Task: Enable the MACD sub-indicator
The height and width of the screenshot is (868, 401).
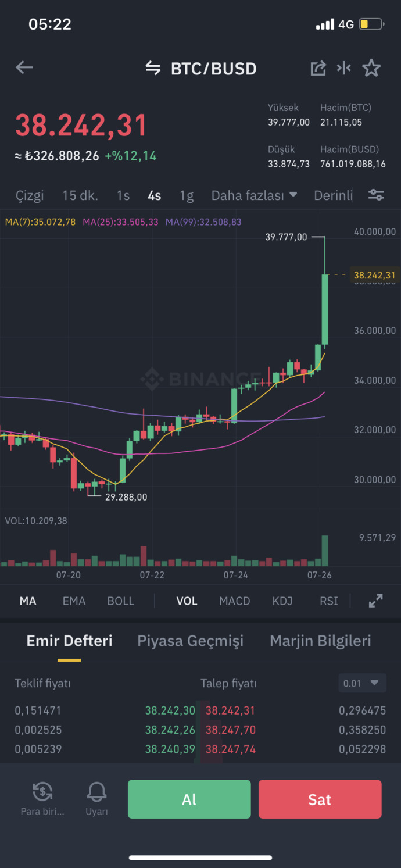Action: point(235,601)
